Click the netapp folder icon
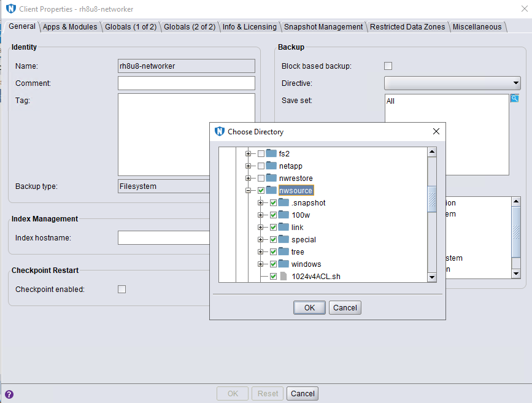The width and height of the screenshot is (532, 403). (x=271, y=166)
